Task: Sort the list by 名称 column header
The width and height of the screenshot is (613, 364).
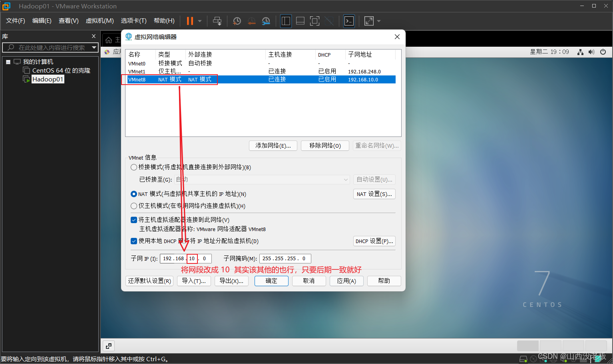Action: 140,54
